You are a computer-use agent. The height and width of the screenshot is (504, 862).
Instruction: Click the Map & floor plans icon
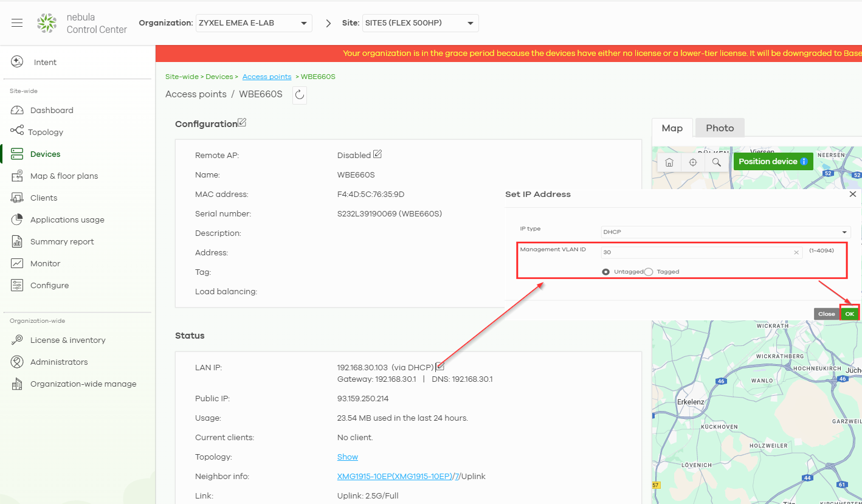tap(18, 176)
